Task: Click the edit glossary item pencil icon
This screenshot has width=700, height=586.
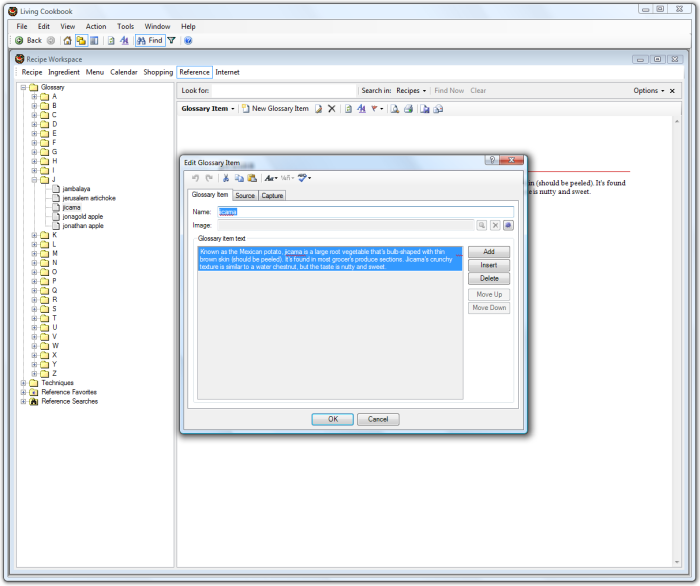Action: coord(318,109)
